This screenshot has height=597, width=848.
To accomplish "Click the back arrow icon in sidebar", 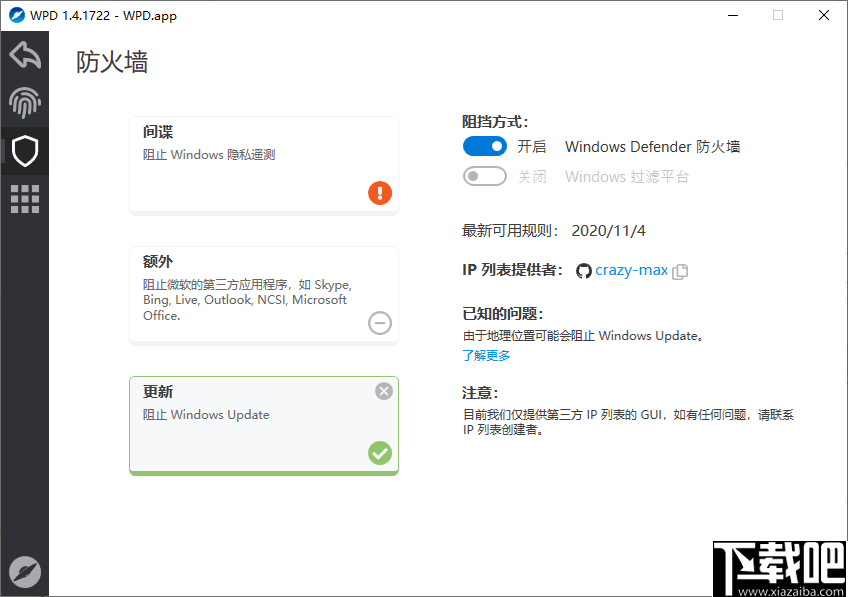I will (x=24, y=55).
